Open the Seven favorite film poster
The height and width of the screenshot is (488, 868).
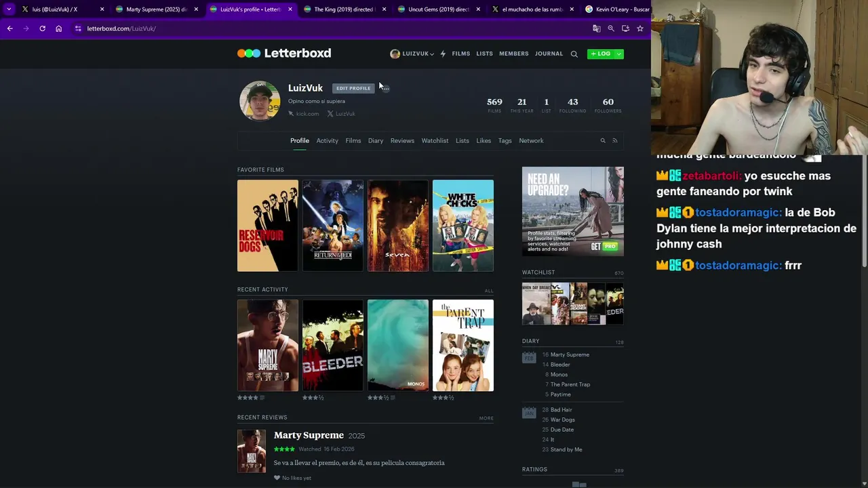[x=398, y=226]
